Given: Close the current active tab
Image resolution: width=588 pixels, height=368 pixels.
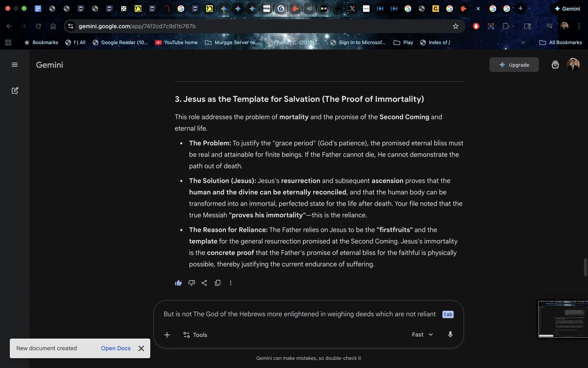Looking at the screenshot, I should [478, 8].
